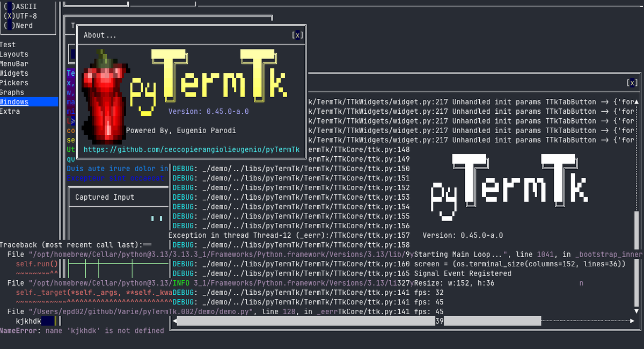The height and width of the screenshot is (349, 644).
Task: Click the 'Version: 0.45.0-a.0' text in log window
Action: click(463, 235)
